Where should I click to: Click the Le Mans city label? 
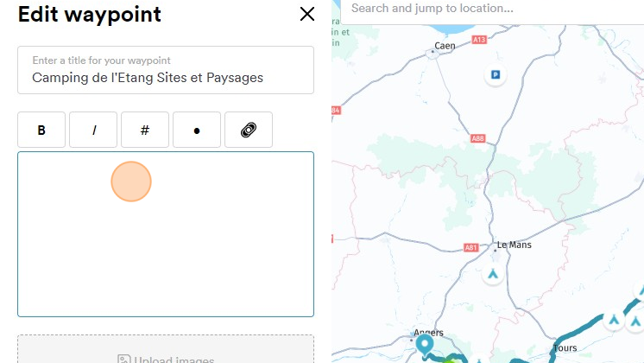[x=515, y=245]
